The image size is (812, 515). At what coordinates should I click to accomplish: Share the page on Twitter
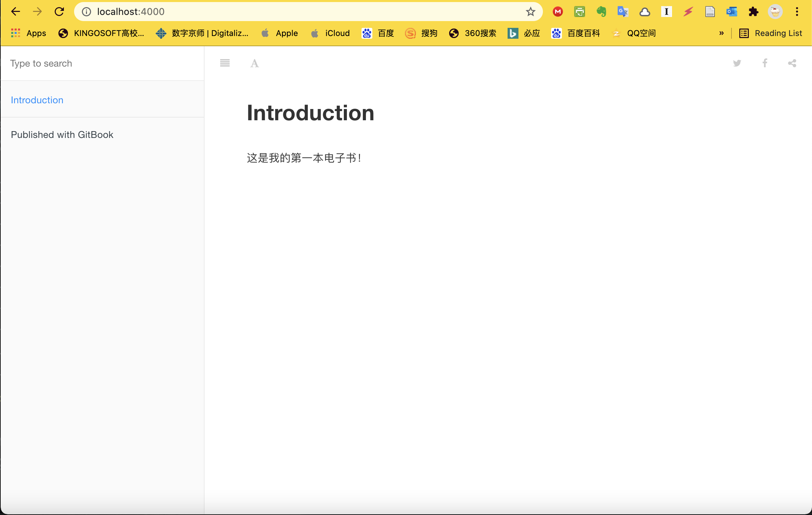[737, 63]
